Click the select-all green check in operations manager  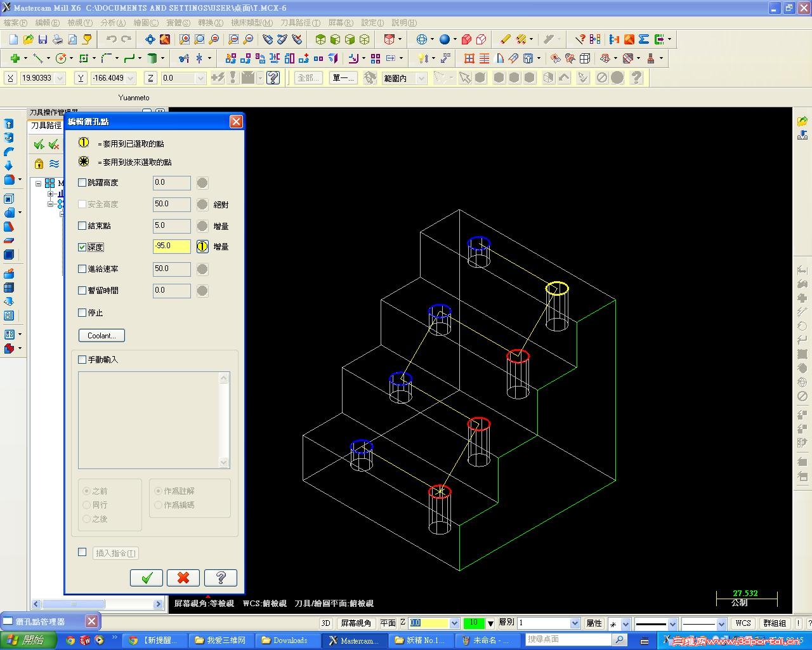(39, 145)
